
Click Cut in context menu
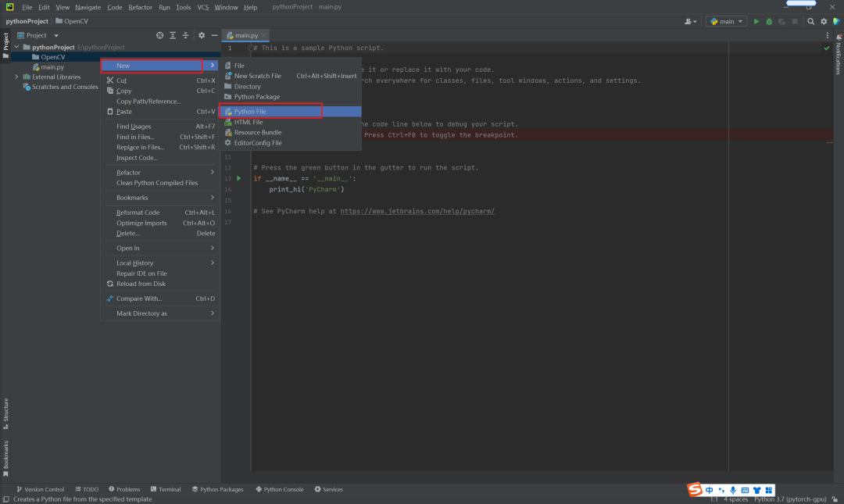[x=160, y=80]
